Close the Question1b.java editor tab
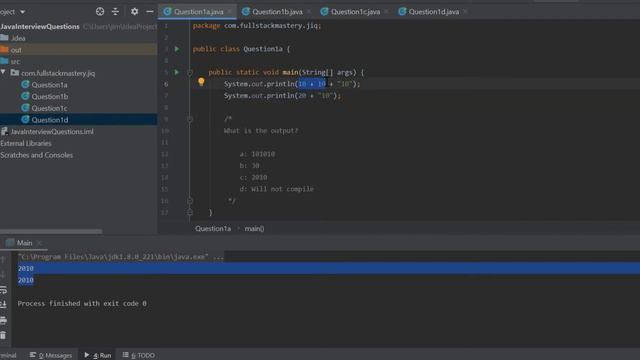Screen dimensions: 640x360 click(309, 12)
